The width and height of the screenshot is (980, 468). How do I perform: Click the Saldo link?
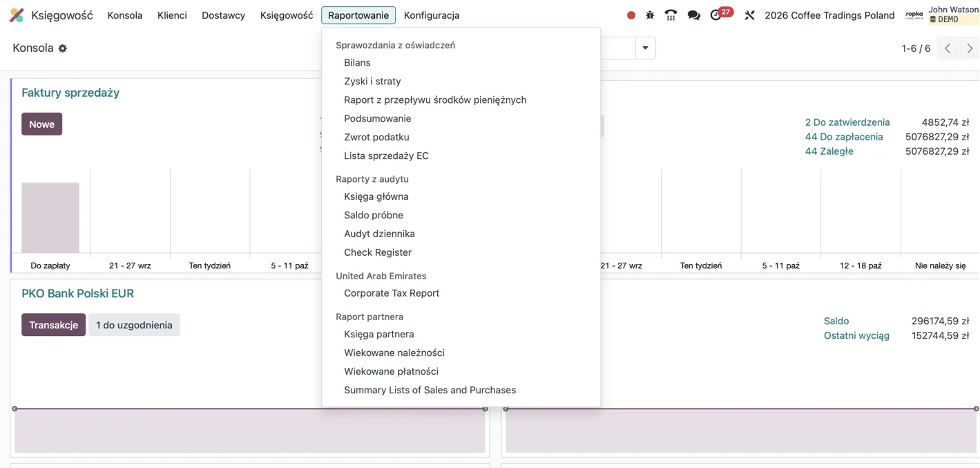[x=836, y=321]
